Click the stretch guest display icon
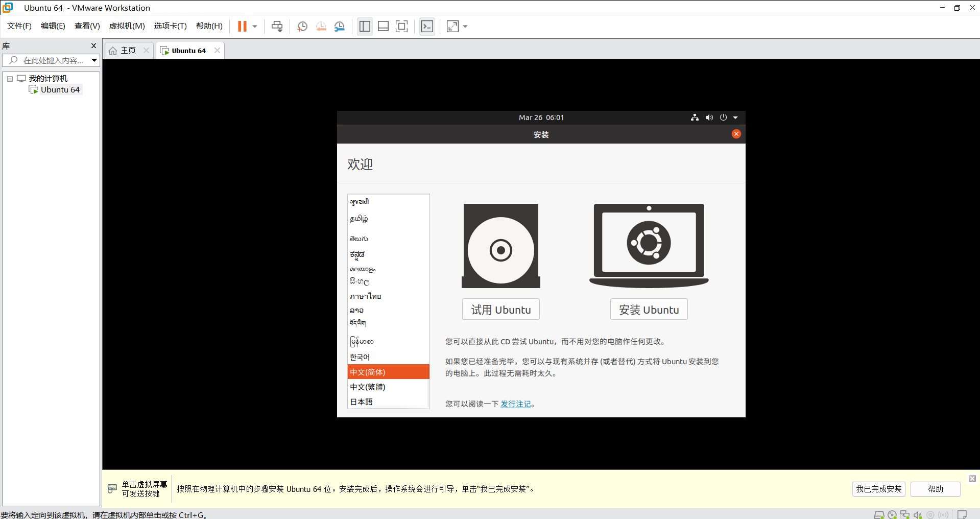The width and height of the screenshot is (980, 519). click(452, 27)
